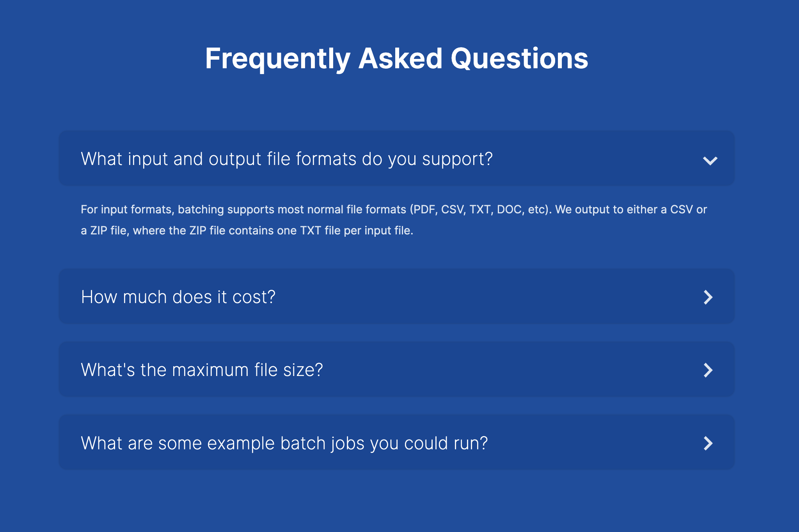The image size is (799, 532).
Task: Expand the "How much does it cost?" panel
Action: click(x=396, y=296)
